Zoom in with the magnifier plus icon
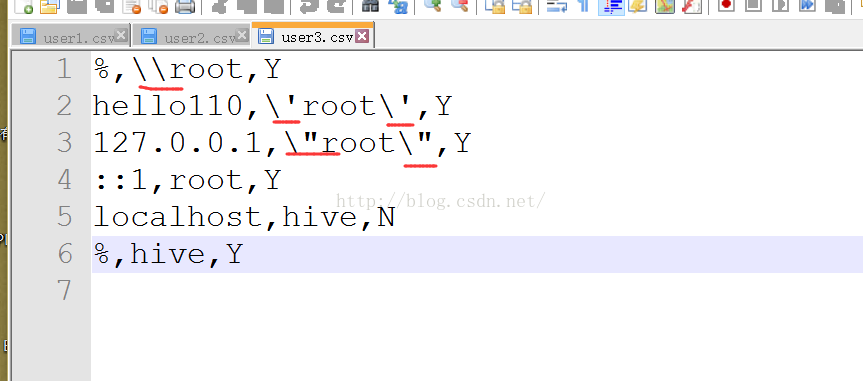 (x=433, y=6)
